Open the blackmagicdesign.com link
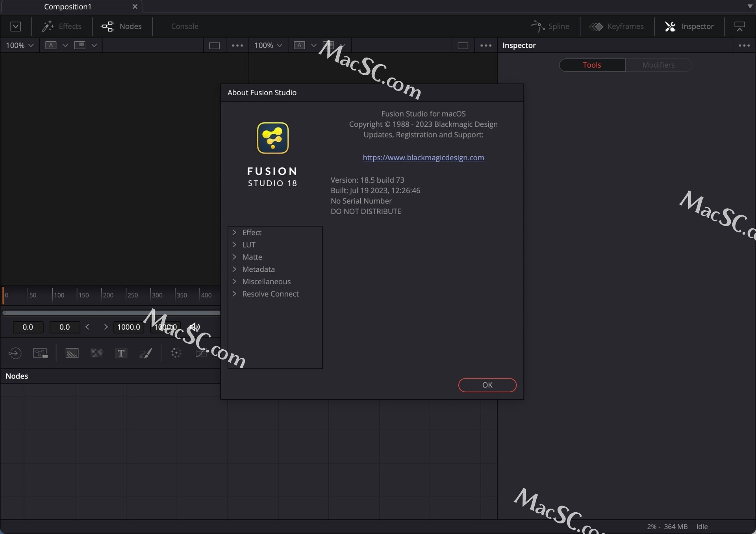 pyautogui.click(x=423, y=158)
